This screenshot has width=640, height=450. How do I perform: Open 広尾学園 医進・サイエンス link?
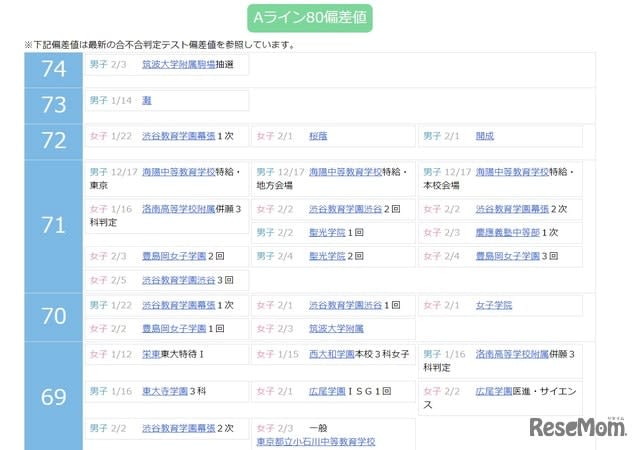point(494,391)
